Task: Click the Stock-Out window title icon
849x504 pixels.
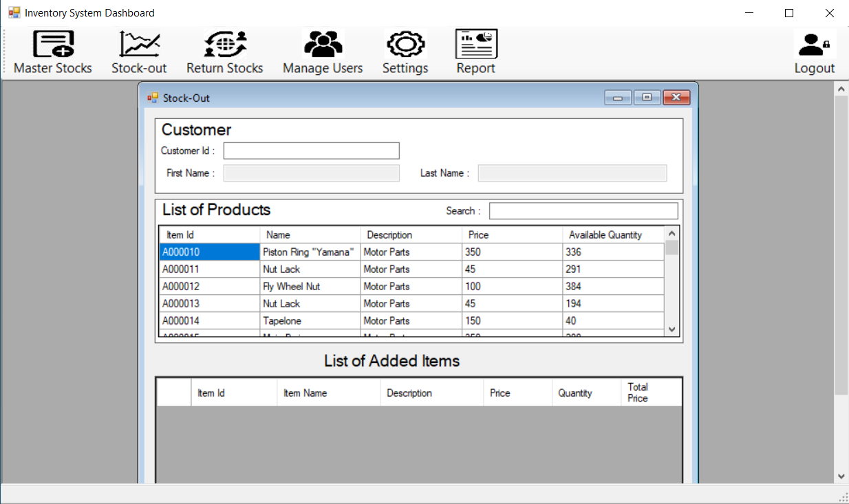Action: coord(153,98)
